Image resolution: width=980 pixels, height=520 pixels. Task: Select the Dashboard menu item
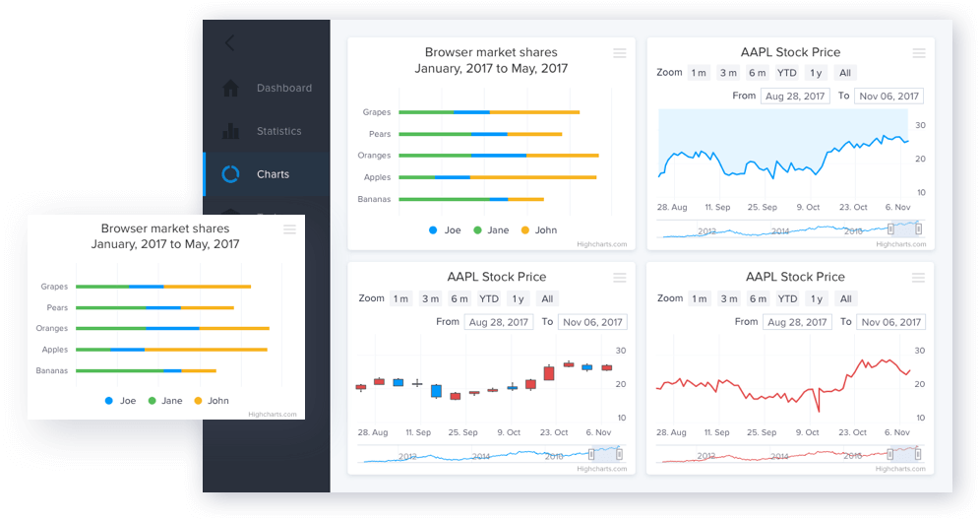click(283, 88)
